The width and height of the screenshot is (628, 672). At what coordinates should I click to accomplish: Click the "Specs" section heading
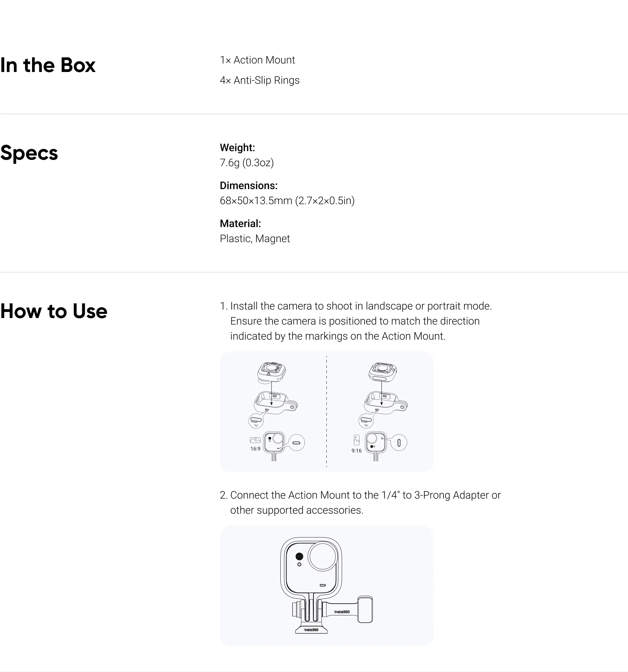[x=29, y=153]
